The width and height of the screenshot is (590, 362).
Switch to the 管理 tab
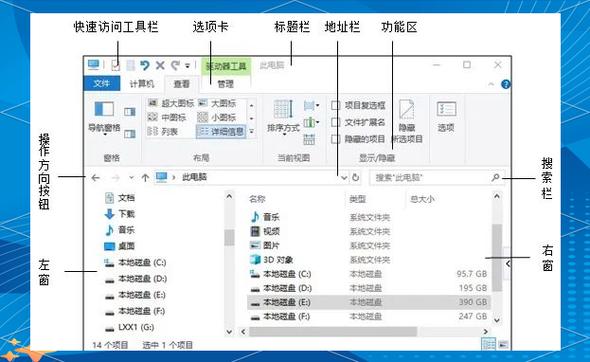226,84
